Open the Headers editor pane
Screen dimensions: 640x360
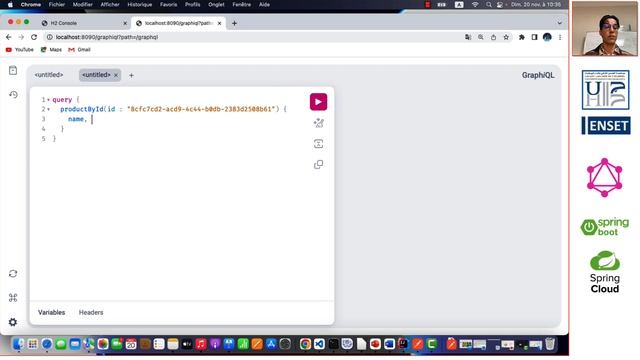[x=91, y=312]
